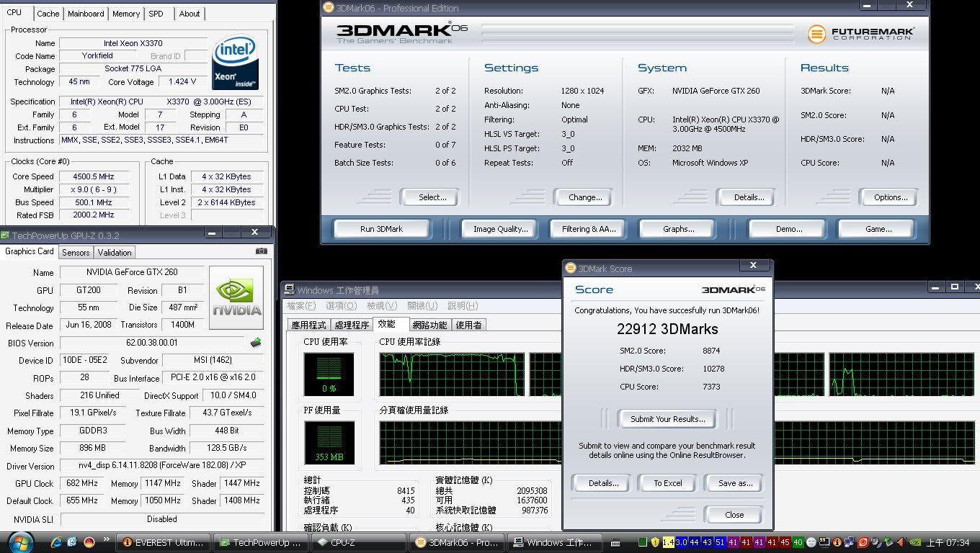This screenshot has height=553, width=980.
Task: Click the network computers tray icon
Action: [x=850, y=542]
